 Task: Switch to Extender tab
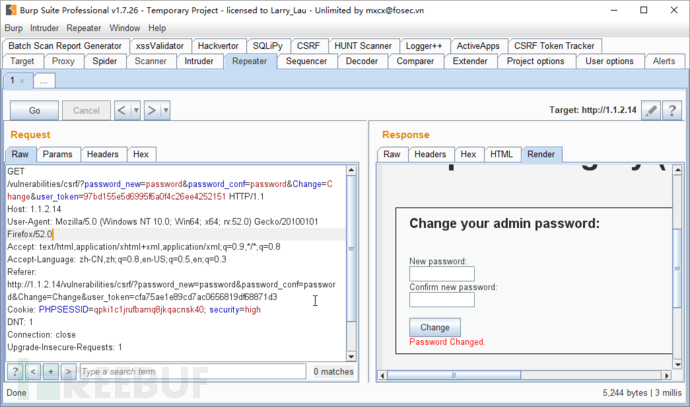tap(470, 61)
